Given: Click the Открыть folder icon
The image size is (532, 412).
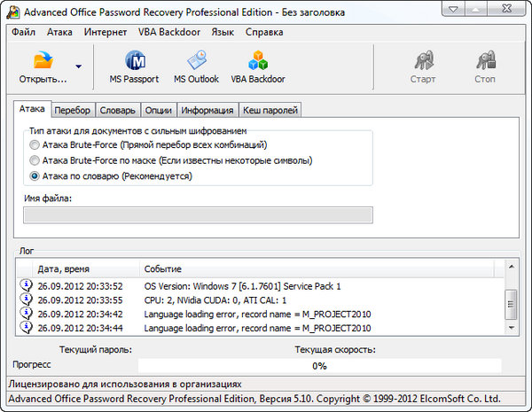Looking at the screenshot, I should [x=43, y=61].
